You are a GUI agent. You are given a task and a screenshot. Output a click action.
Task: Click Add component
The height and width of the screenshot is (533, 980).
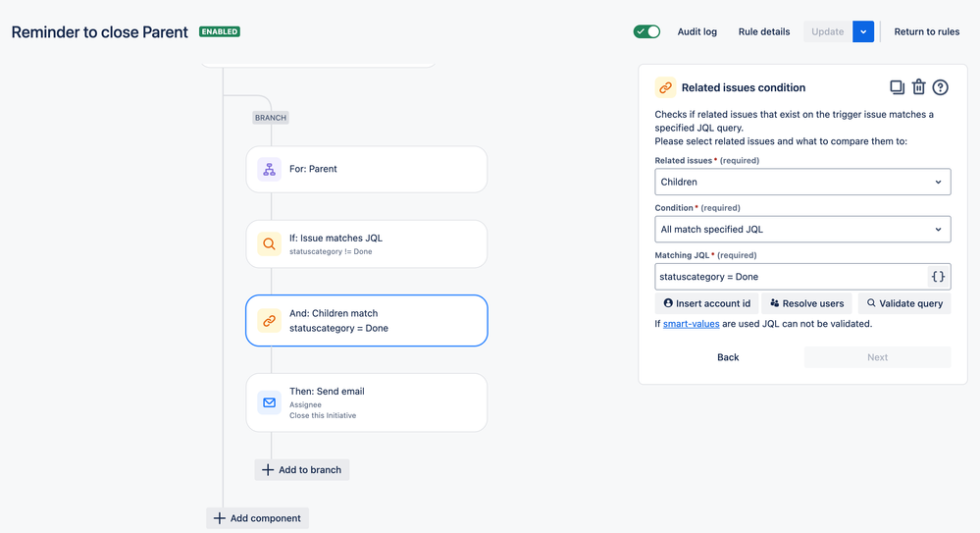click(257, 518)
